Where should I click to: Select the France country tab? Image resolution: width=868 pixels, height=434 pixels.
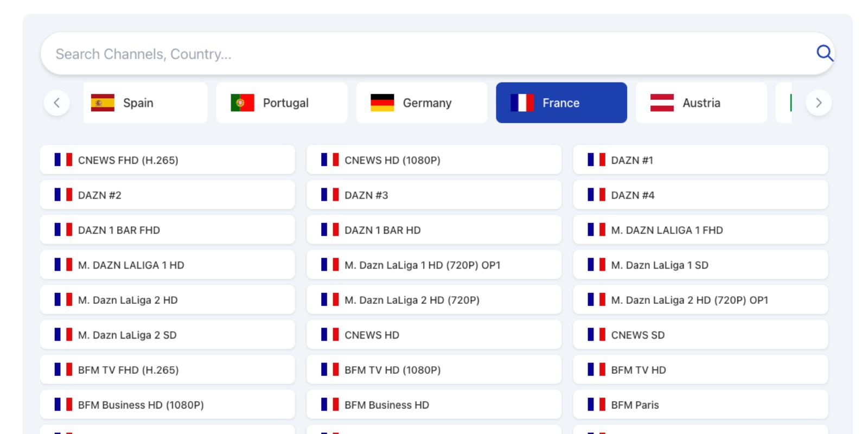(x=561, y=103)
